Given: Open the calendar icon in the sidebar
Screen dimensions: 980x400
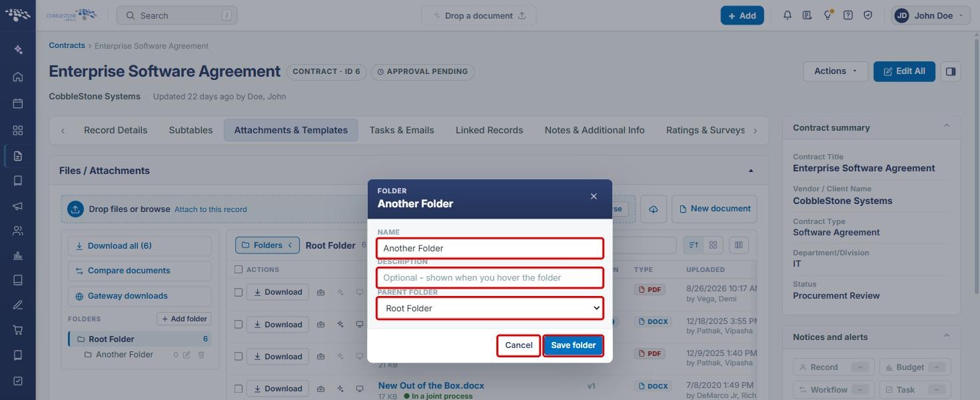Looking at the screenshot, I should tap(18, 103).
